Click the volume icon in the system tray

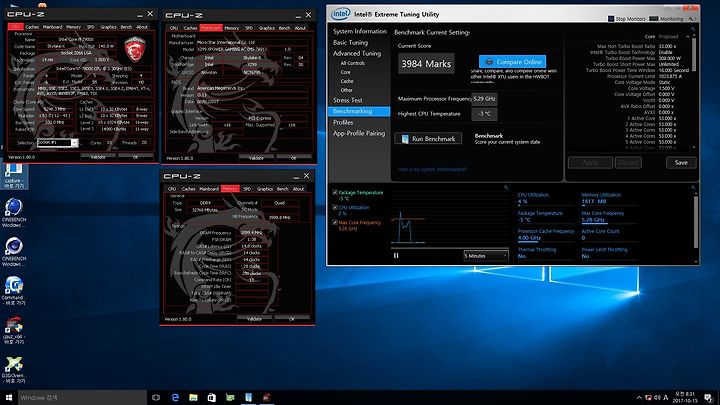657,398
